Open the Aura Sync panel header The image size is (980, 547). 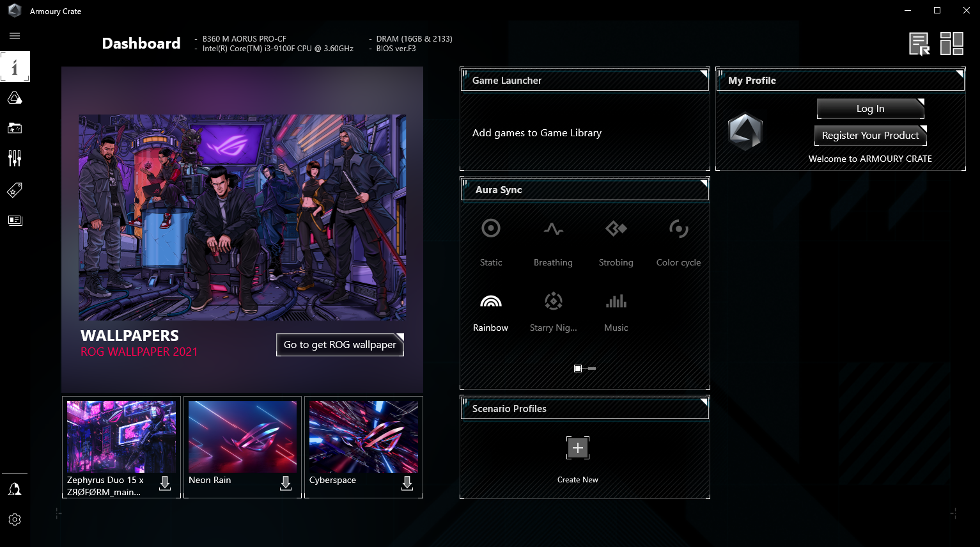[x=585, y=190]
